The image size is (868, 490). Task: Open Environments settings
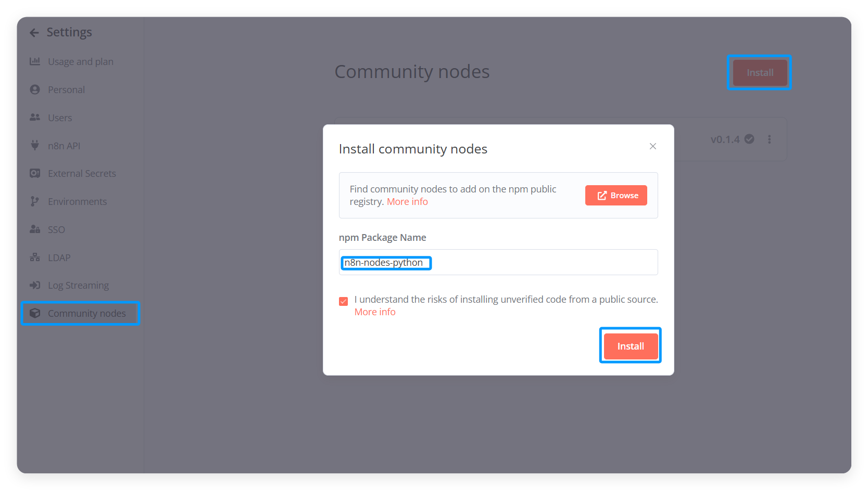(x=77, y=201)
